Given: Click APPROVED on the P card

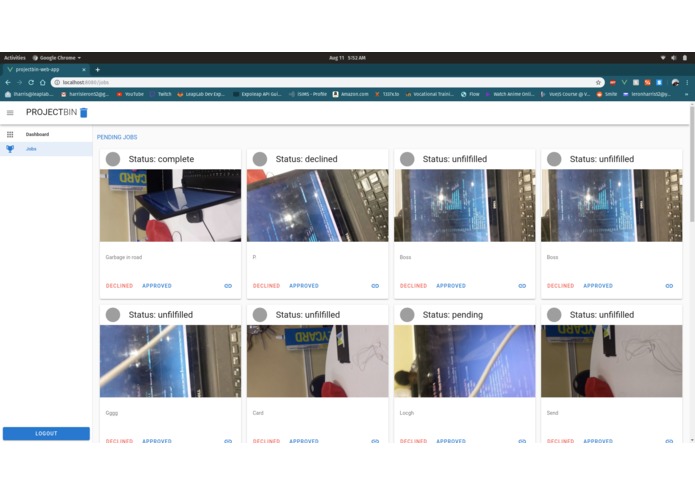Looking at the screenshot, I should click(304, 286).
